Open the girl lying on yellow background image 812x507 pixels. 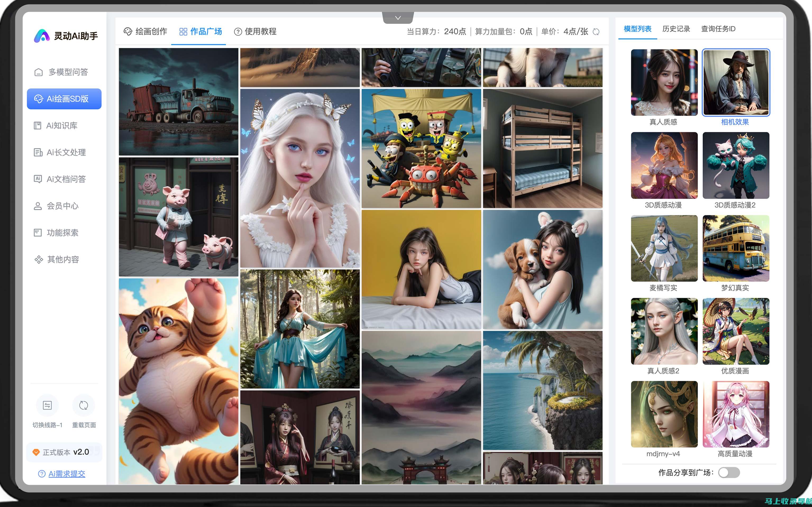point(421,270)
